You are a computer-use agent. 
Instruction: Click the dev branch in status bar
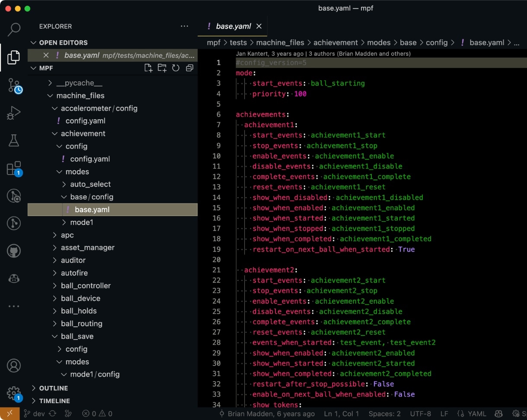tap(35, 414)
